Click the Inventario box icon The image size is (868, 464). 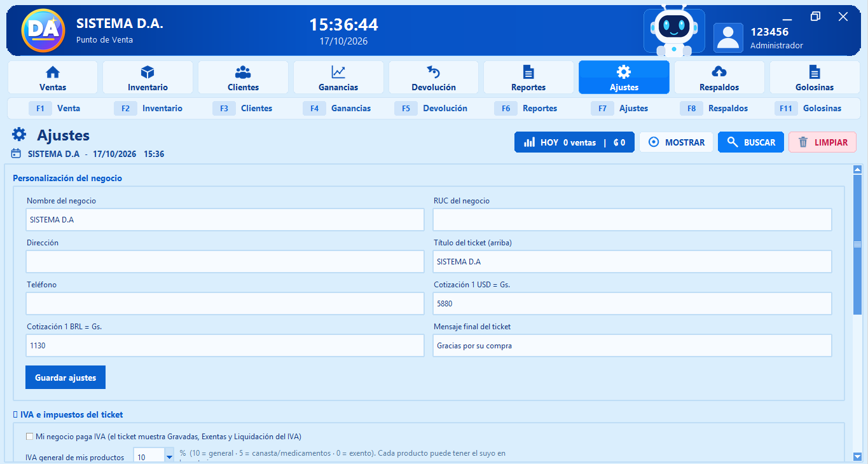click(x=148, y=72)
